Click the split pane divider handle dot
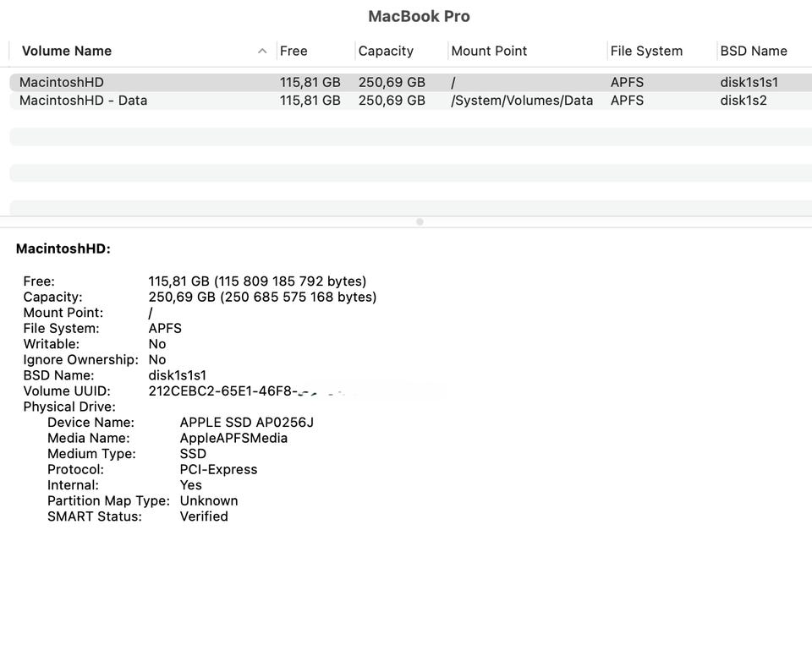Image resolution: width=812 pixels, height=650 pixels. click(420, 221)
